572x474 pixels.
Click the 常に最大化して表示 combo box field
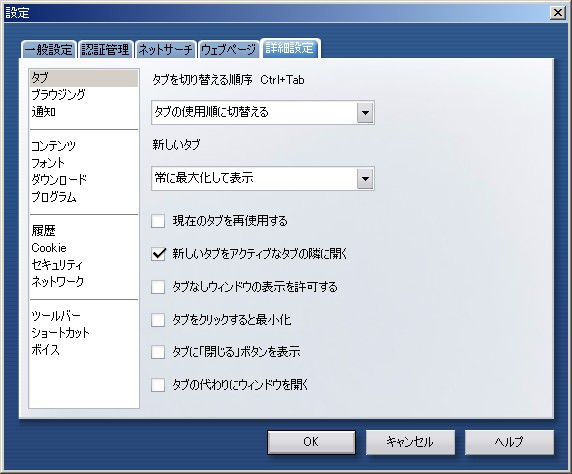click(x=263, y=178)
